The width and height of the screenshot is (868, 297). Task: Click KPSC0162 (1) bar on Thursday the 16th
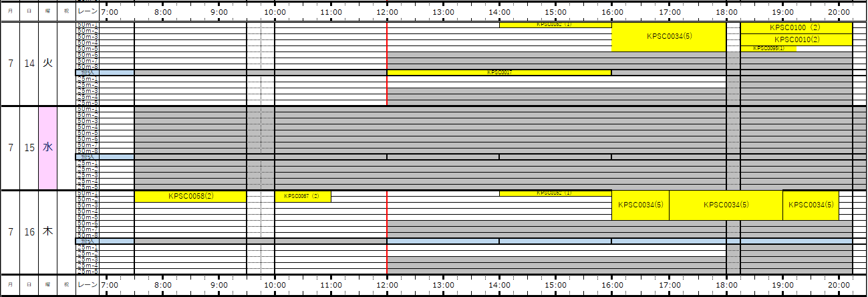(x=555, y=193)
